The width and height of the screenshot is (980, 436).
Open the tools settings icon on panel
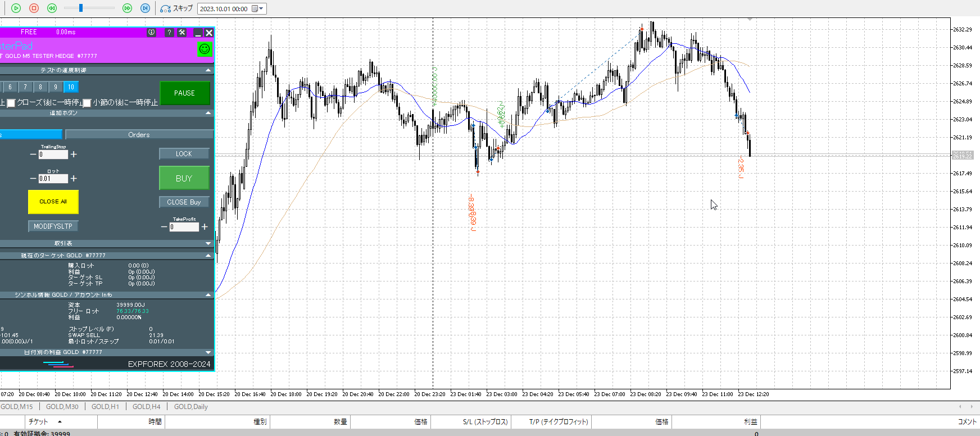point(182,33)
